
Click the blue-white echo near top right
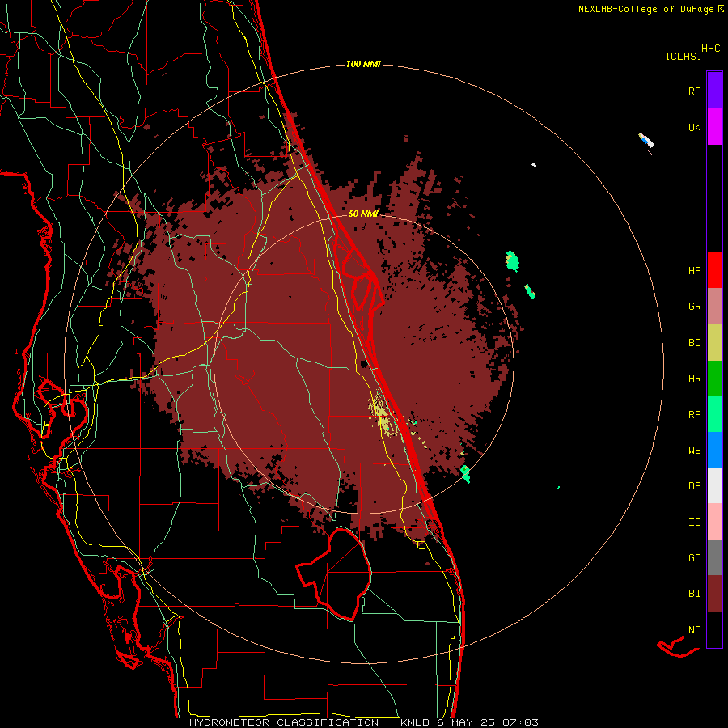coord(645,140)
